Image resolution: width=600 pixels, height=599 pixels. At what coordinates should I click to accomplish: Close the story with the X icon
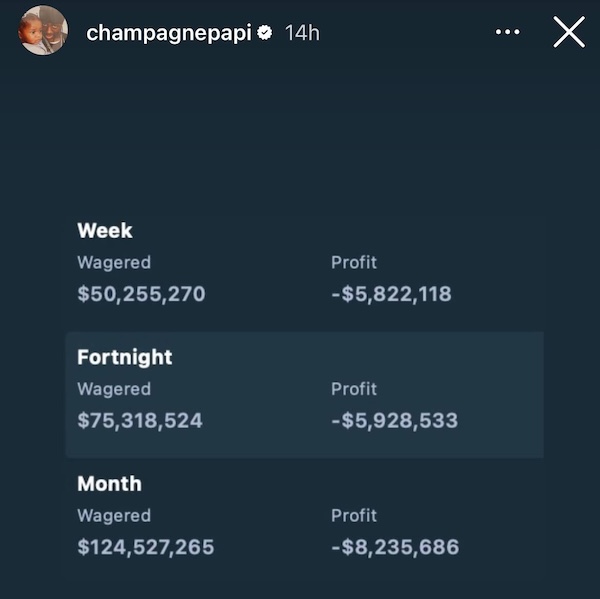(569, 32)
